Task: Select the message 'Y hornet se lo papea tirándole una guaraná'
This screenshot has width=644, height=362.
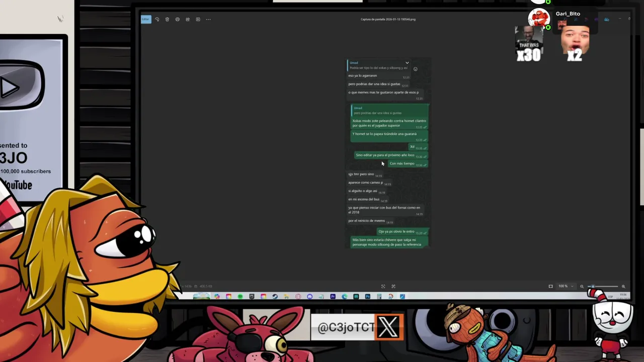Action: (384, 134)
